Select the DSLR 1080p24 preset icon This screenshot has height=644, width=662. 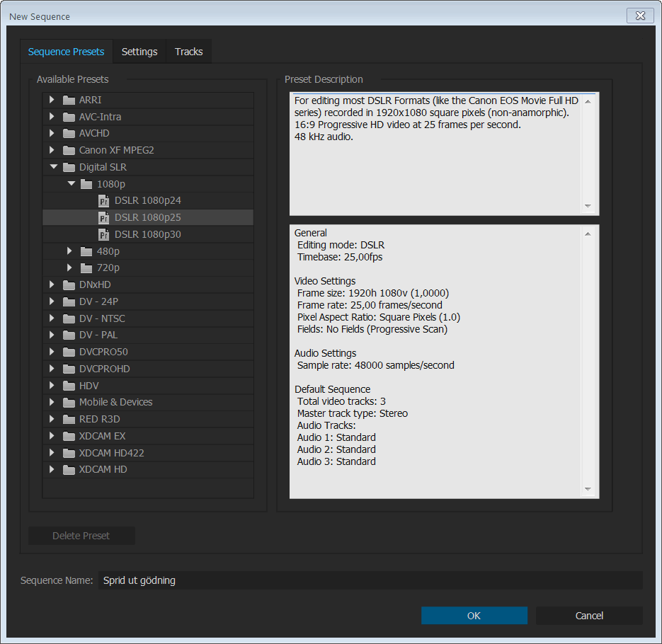pos(103,201)
